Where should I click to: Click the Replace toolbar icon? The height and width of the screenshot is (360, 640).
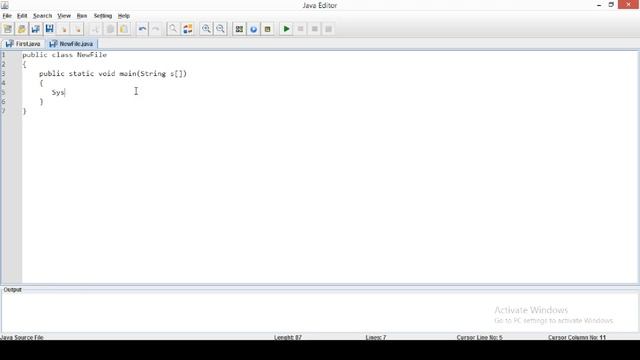(187, 29)
